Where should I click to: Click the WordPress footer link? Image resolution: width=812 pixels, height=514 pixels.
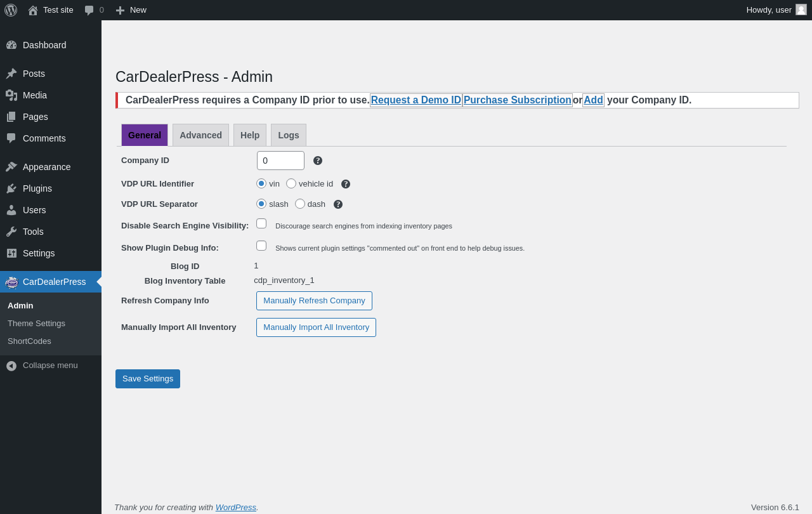(236, 507)
